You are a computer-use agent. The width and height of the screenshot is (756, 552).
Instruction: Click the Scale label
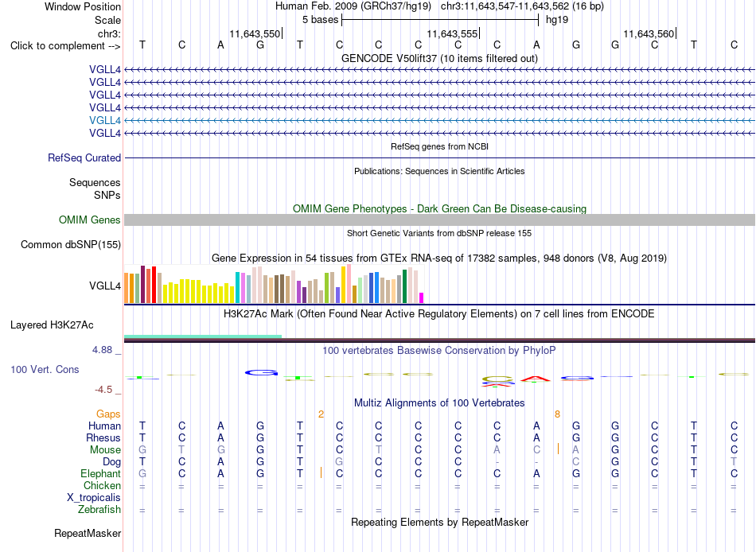(x=107, y=20)
